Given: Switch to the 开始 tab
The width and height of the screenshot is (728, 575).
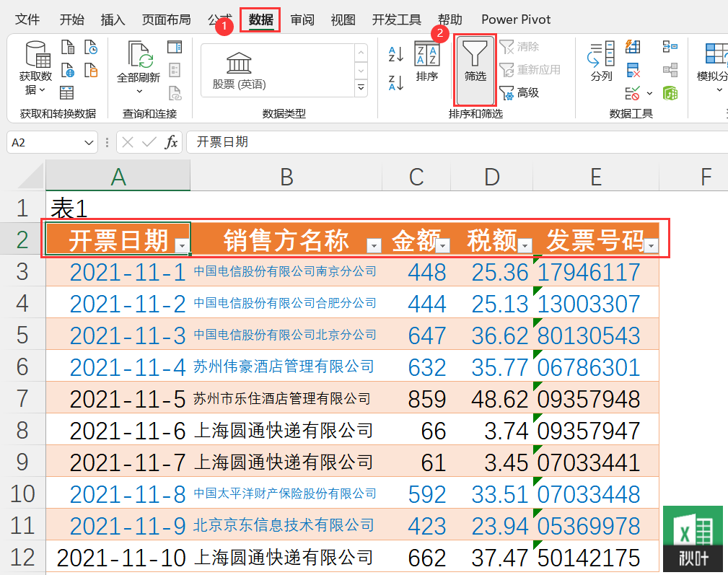Looking at the screenshot, I should pyautogui.click(x=72, y=19).
